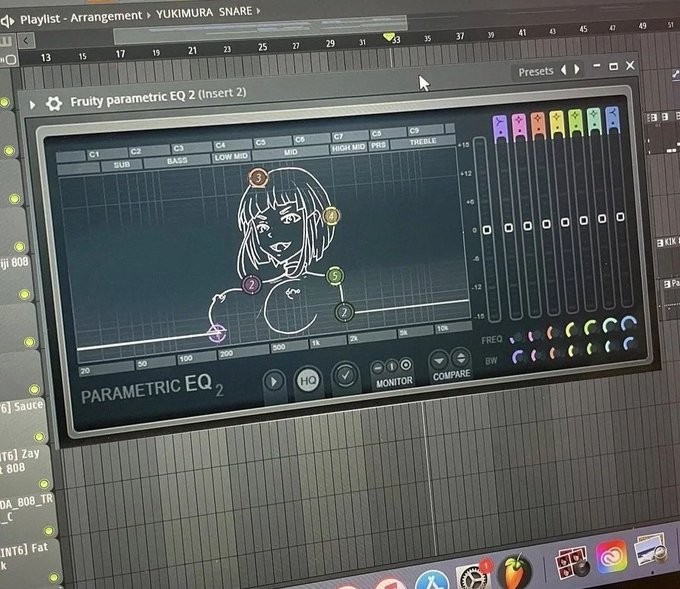Click the green band 5 node

(x=335, y=275)
